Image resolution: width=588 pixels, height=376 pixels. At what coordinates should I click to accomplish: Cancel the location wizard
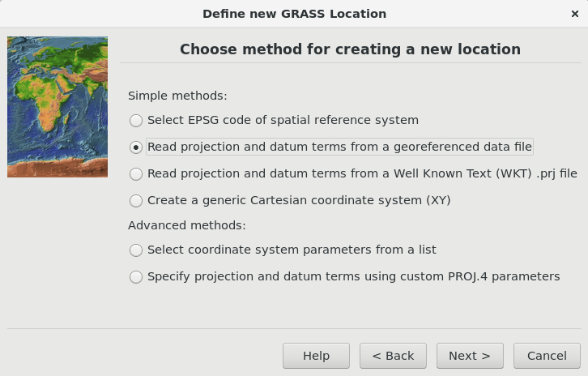(547, 356)
